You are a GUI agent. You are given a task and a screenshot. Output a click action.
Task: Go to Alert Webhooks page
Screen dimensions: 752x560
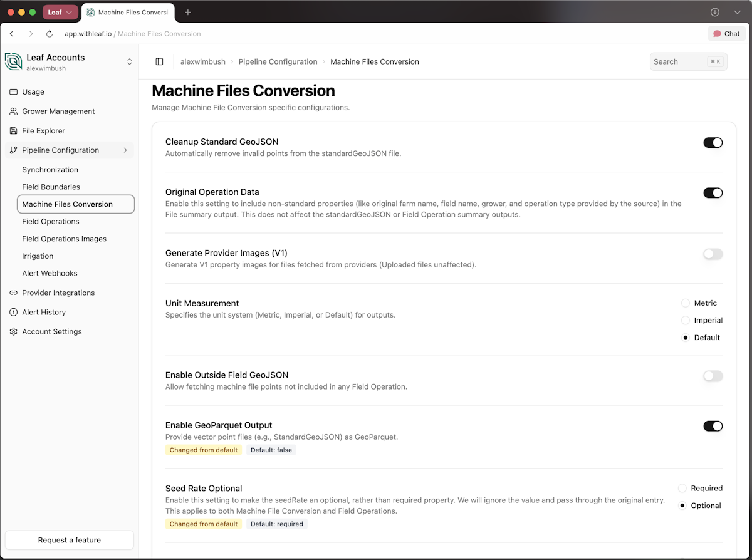tap(50, 274)
